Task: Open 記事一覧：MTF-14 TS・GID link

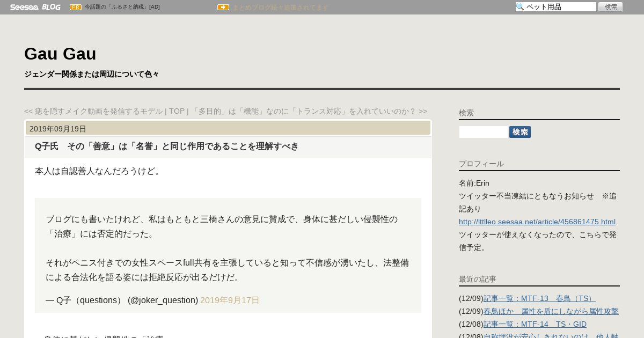Action: 535,324
